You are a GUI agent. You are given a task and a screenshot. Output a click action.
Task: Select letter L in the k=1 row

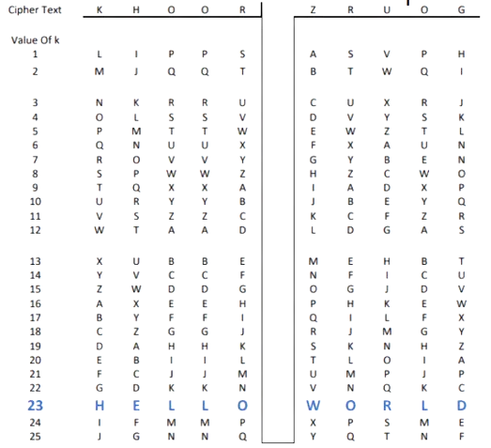point(100,54)
